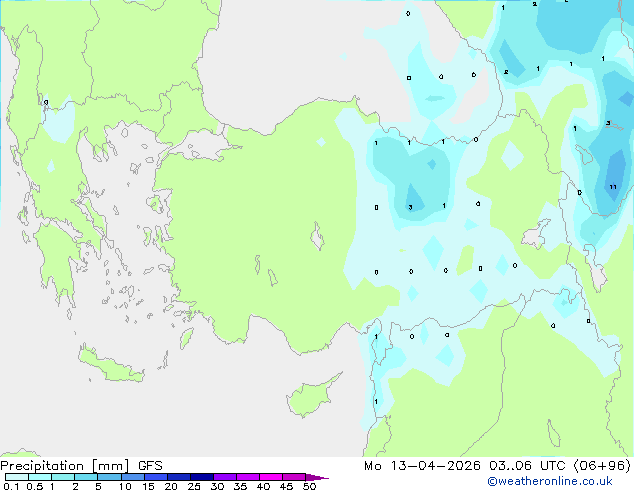Click the 15–20 mm blue legend swatch
The image size is (634, 490).
[156, 477]
